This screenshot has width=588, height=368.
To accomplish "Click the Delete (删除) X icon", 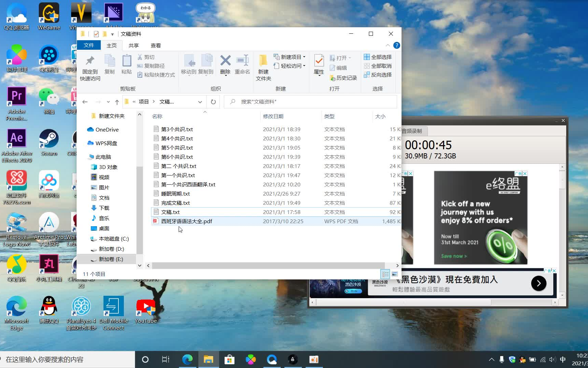I will click(x=225, y=64).
